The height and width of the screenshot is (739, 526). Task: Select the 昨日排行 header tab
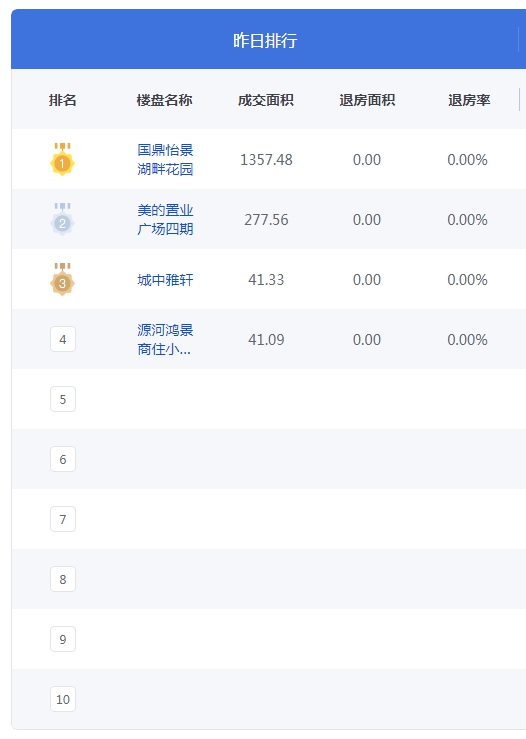click(x=265, y=41)
